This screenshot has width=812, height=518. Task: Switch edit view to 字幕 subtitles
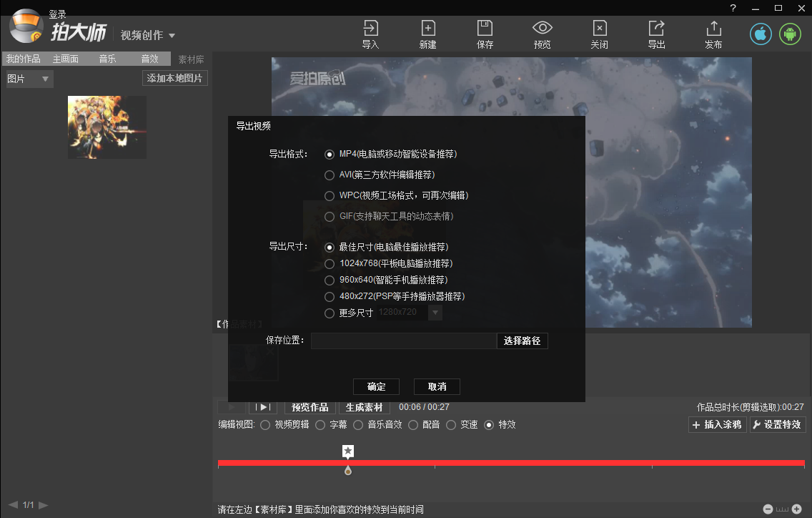320,424
